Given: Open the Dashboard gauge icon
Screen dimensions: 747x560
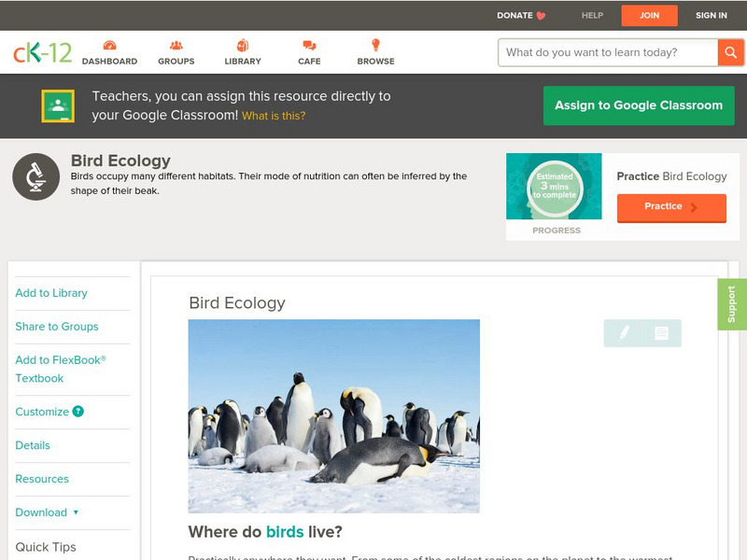Looking at the screenshot, I should (109, 45).
